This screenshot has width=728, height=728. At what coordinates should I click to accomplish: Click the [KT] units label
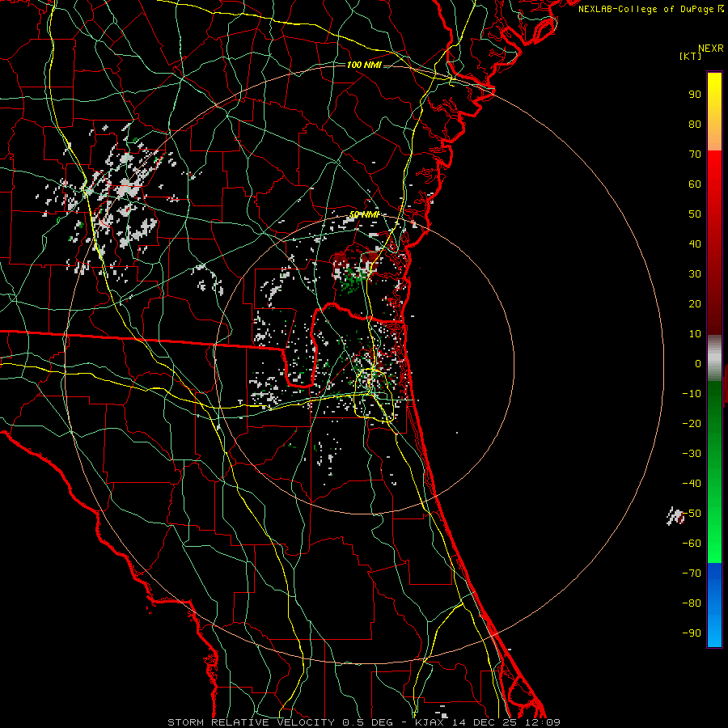(x=691, y=56)
